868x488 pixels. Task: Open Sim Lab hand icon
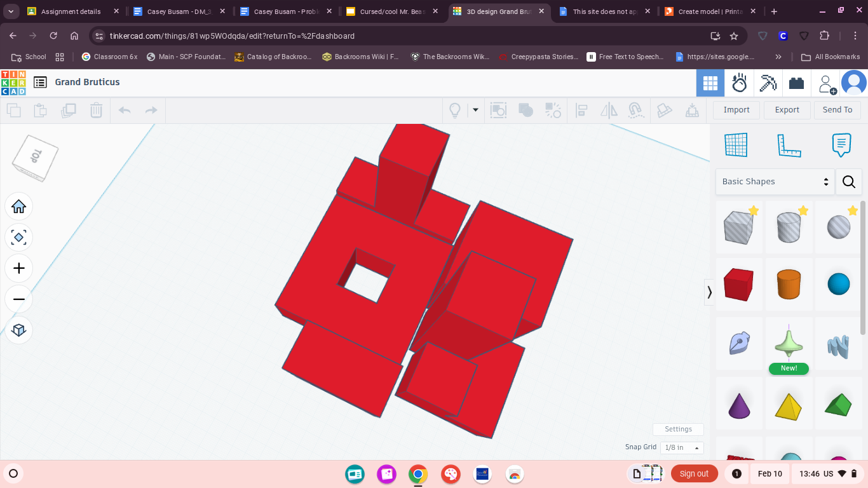739,83
